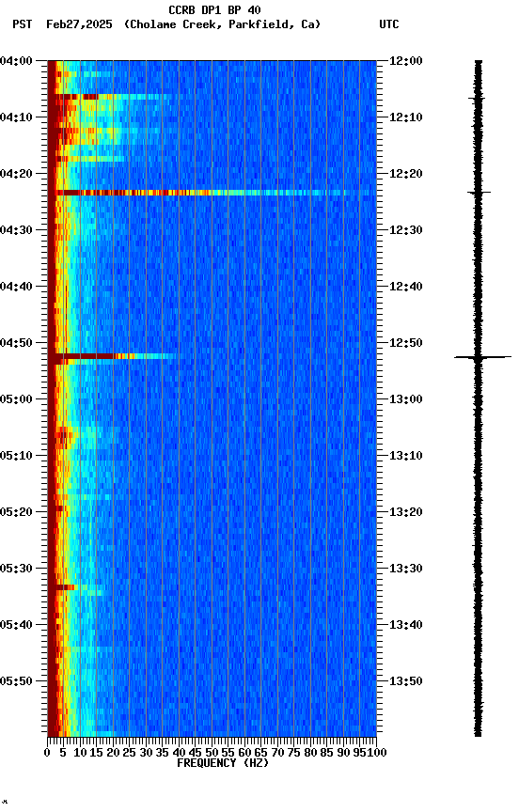
Task: Click the '50' frequency axis tick label
Action: pos(212,753)
